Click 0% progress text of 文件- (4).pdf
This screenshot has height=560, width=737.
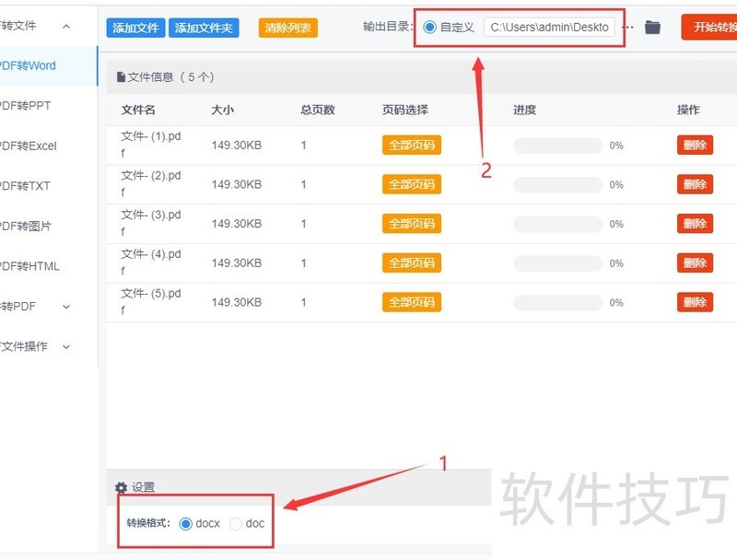point(616,263)
